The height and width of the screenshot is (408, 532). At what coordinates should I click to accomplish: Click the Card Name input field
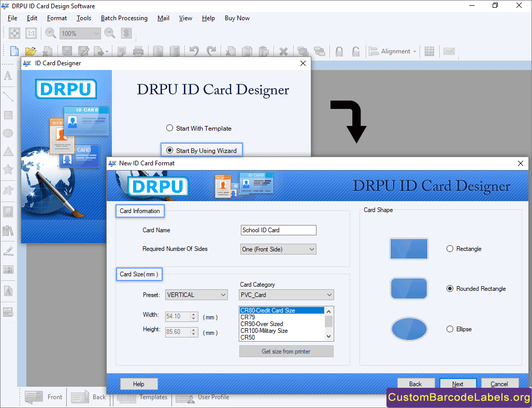[x=279, y=230]
